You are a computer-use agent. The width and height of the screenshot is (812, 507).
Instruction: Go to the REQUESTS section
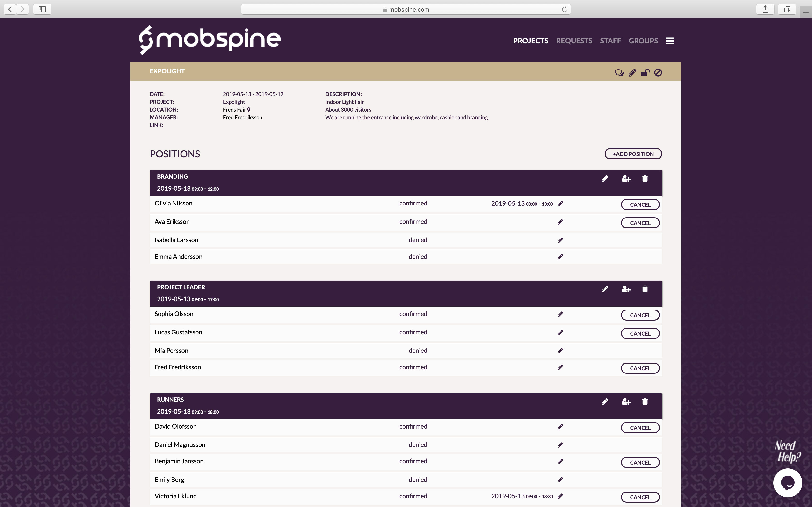coord(574,41)
